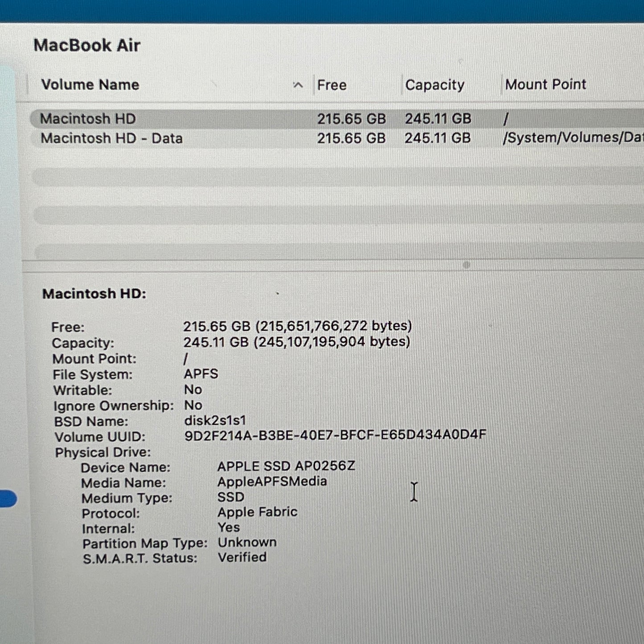Viewport: 644px width, 644px height.
Task: Click the Physical Drive: label
Action: click(103, 452)
